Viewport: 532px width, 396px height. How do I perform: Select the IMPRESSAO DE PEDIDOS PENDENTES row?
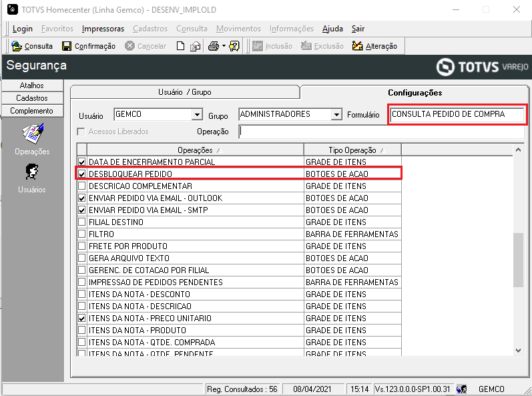tap(239, 282)
